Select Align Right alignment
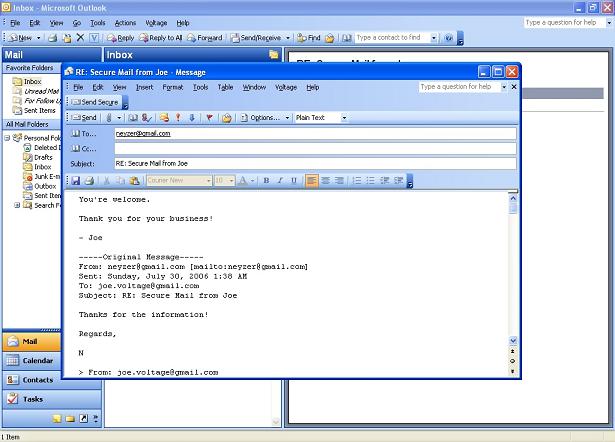615x442 pixels. pos(339,180)
